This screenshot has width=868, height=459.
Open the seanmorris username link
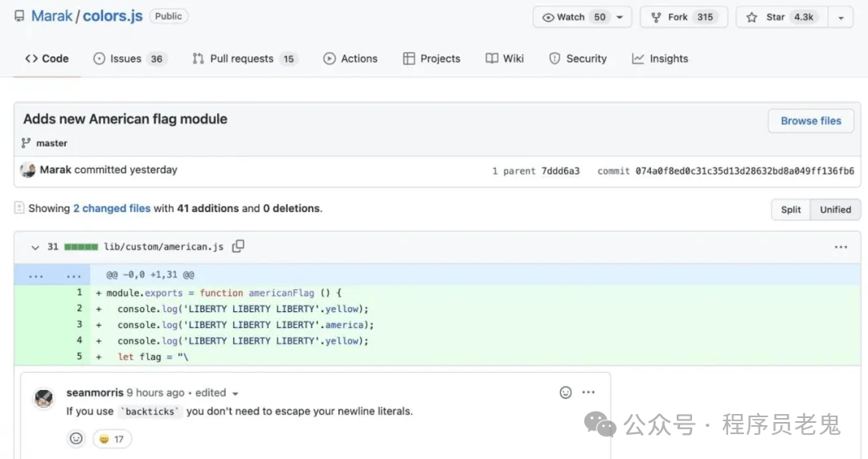pos(95,393)
